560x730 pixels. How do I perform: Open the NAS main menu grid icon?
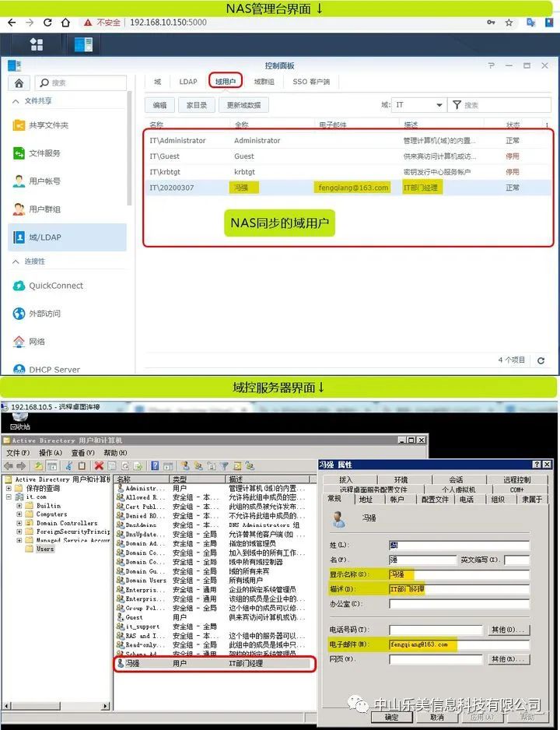click(x=37, y=44)
